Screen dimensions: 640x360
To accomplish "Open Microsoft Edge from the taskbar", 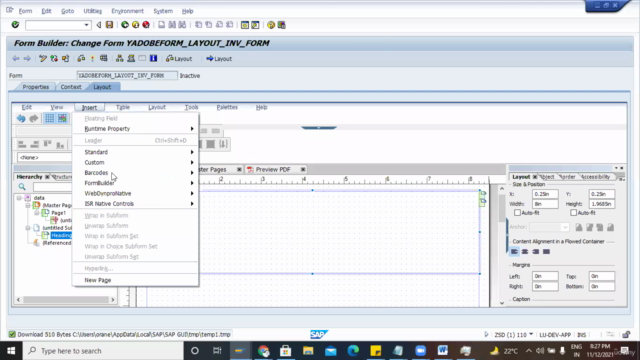I will [x=353, y=351].
